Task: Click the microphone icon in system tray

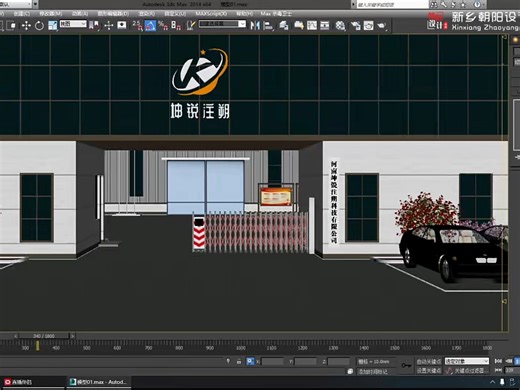Action: tap(502, 382)
